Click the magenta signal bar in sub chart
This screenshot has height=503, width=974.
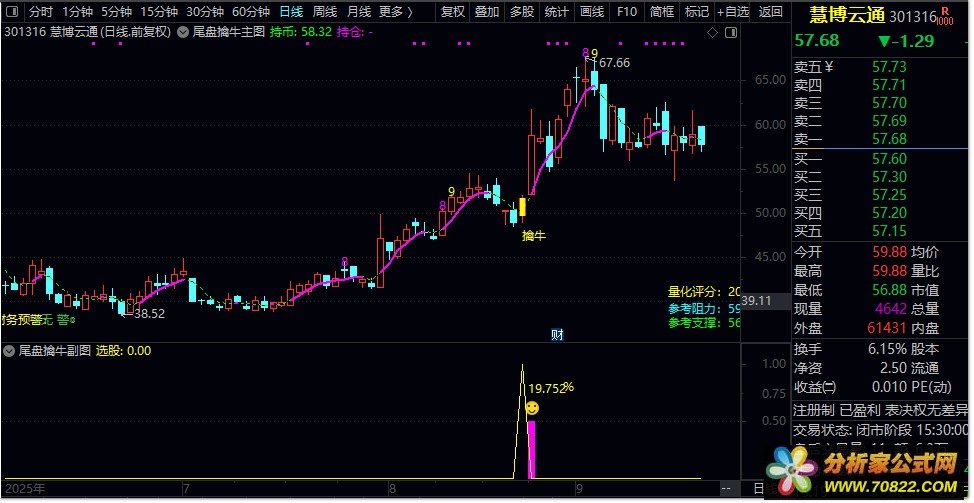tap(531, 450)
